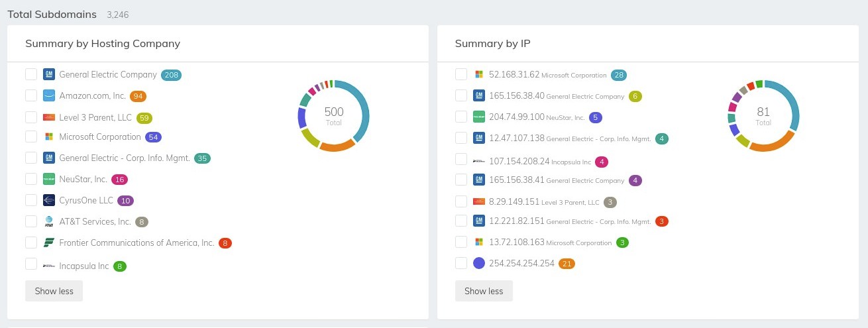Click the NeuStar logo beside 204.74.99.100
The width and height of the screenshot is (868, 328).
479,117
